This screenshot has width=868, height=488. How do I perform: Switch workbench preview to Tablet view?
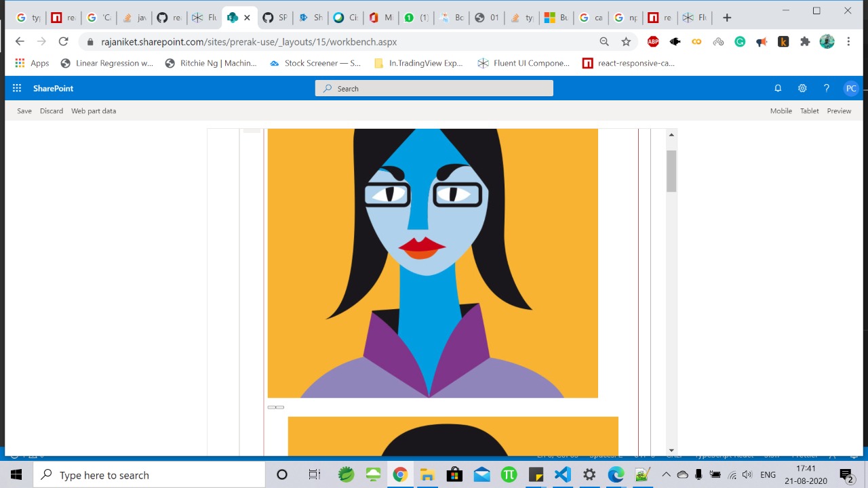pyautogui.click(x=809, y=110)
